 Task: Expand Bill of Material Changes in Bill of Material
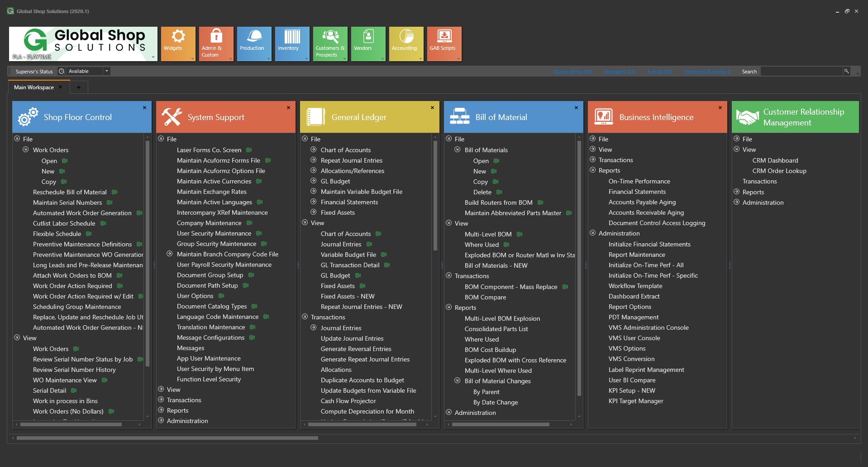(x=458, y=381)
